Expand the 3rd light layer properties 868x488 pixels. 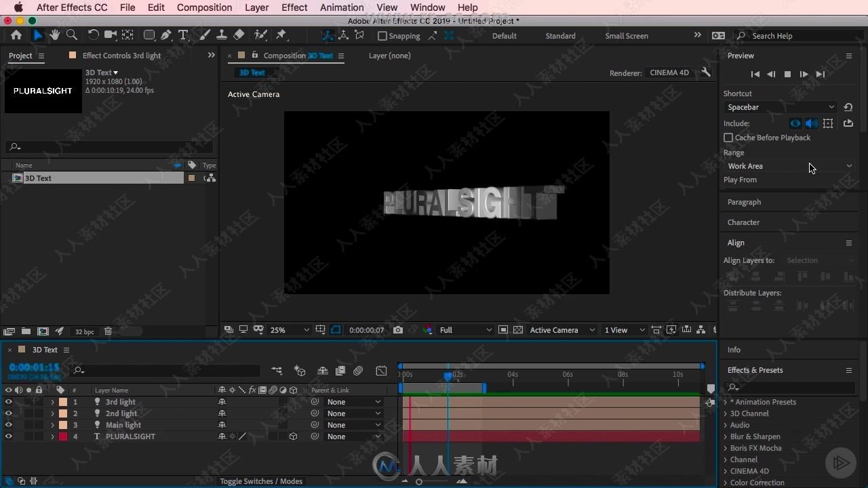[52, 402]
